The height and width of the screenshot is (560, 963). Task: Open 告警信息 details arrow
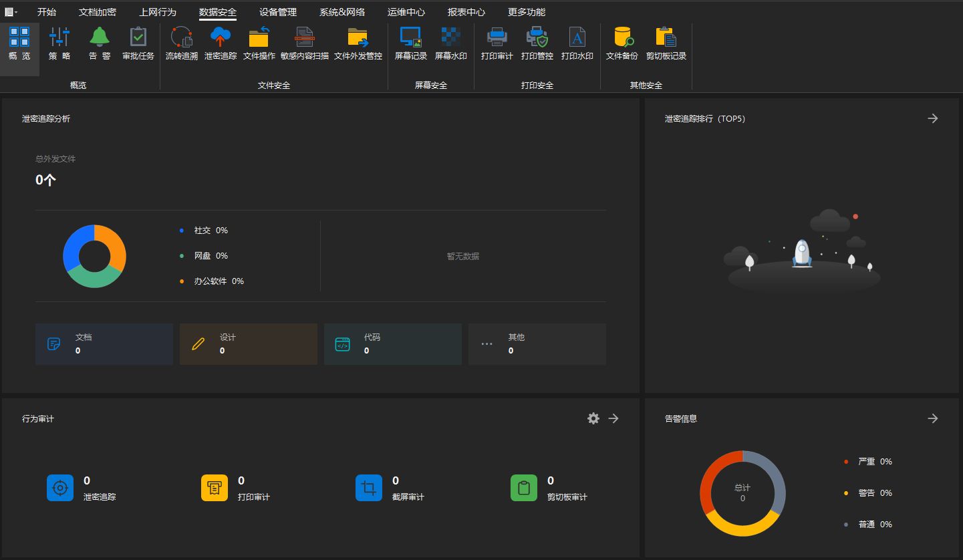(933, 418)
